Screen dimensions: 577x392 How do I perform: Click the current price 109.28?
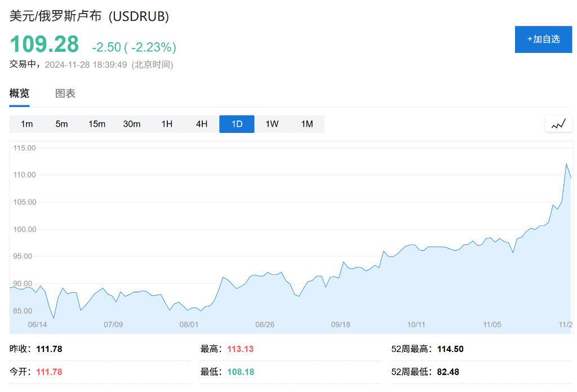[x=45, y=44]
